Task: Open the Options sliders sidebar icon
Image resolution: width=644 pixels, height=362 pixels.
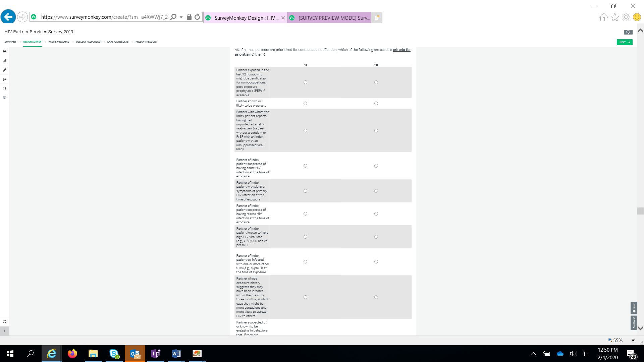Action: (x=5, y=88)
